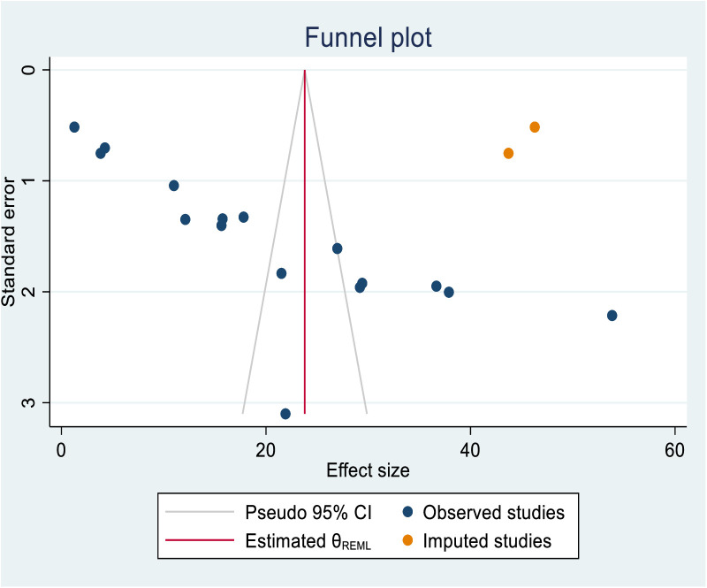Click the bottom-most observed study dot
This screenshot has width=707, height=588.
tap(285, 414)
